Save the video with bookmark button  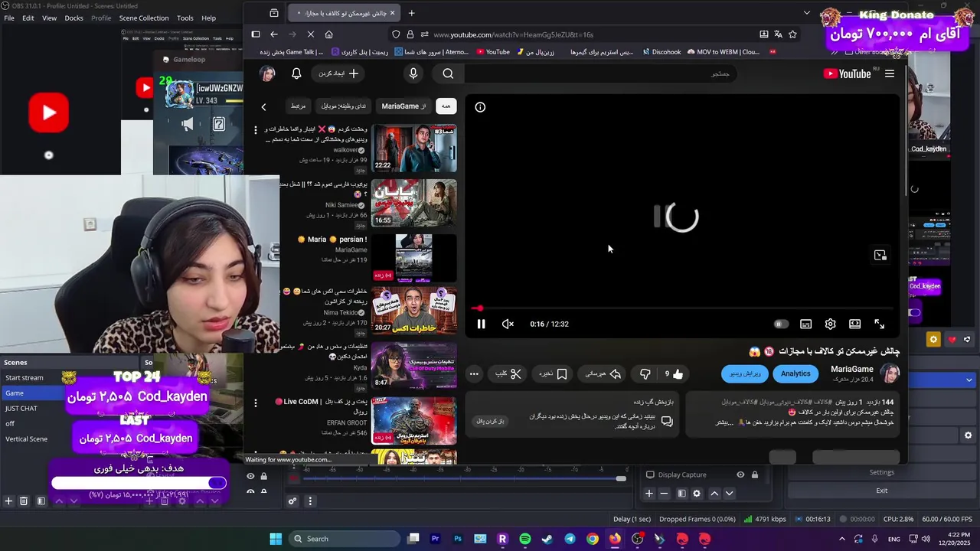552,373
